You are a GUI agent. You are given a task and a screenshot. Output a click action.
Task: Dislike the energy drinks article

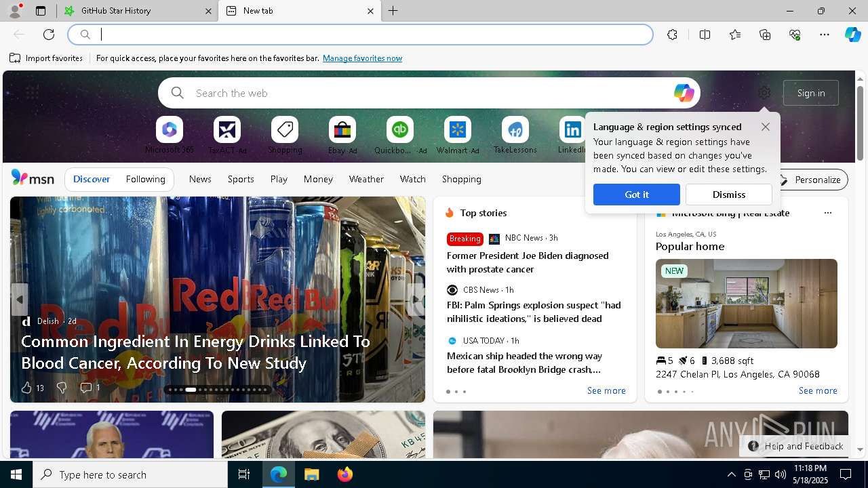[62, 388]
